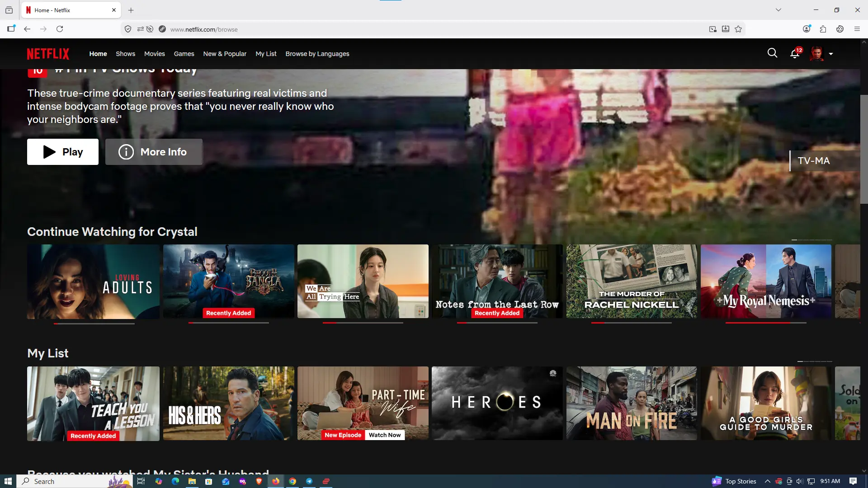Bookmark this page with star icon

point(738,29)
